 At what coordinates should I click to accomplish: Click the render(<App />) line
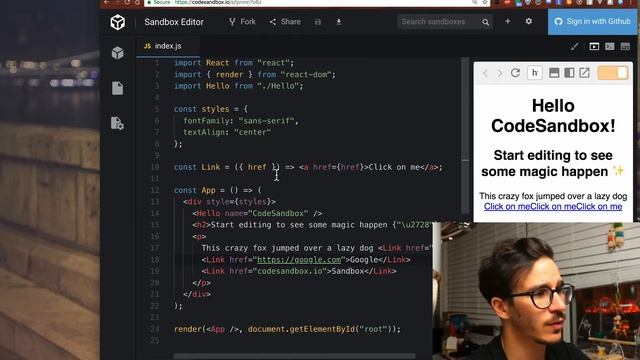click(x=287, y=329)
